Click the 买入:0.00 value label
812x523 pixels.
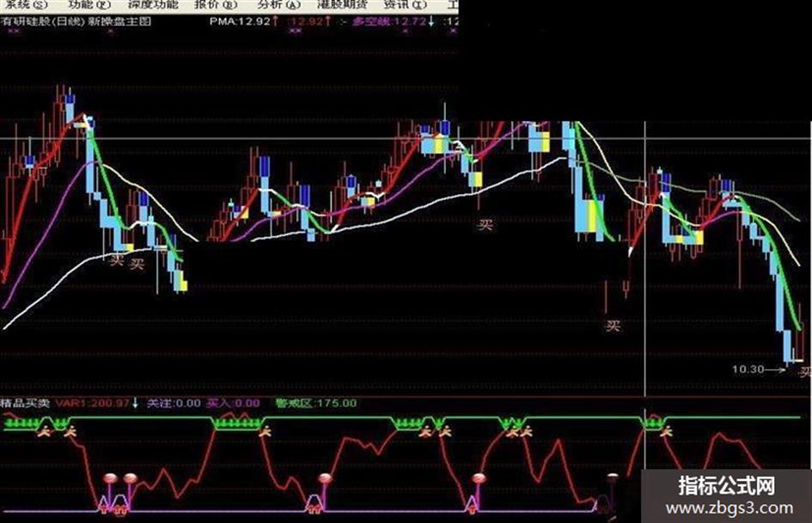(x=233, y=403)
